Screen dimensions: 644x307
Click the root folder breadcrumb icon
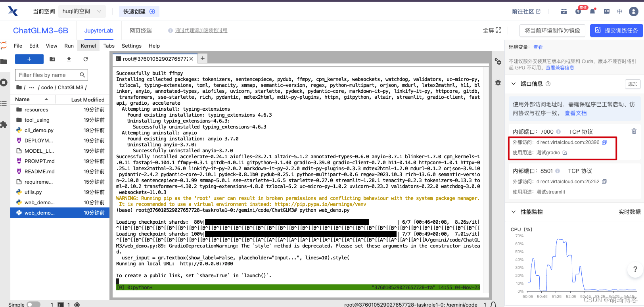click(x=19, y=87)
